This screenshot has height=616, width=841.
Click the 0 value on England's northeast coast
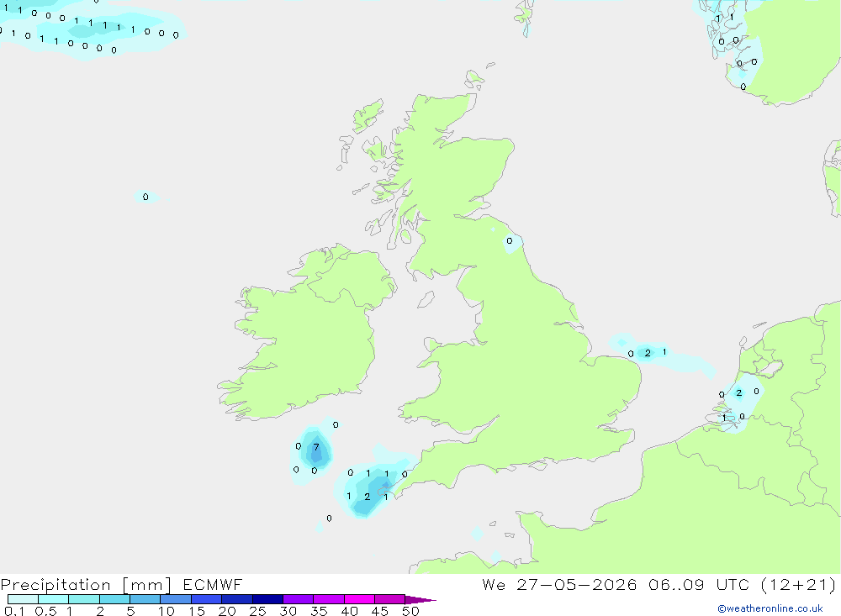pos(510,240)
